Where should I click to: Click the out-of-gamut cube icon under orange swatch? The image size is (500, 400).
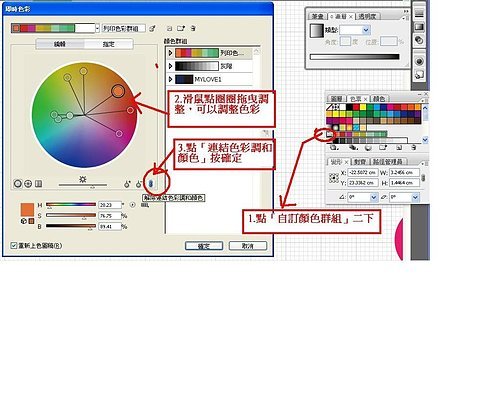click(x=24, y=221)
